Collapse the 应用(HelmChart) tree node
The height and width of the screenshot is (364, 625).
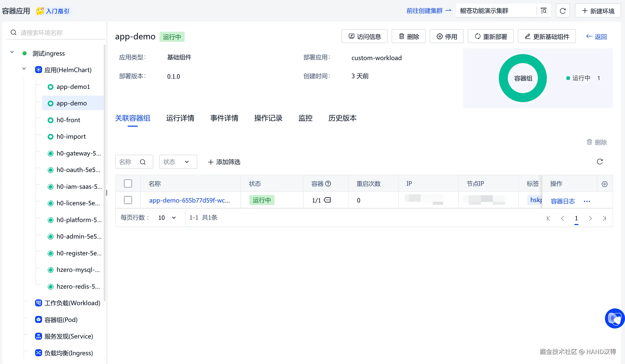24,69
